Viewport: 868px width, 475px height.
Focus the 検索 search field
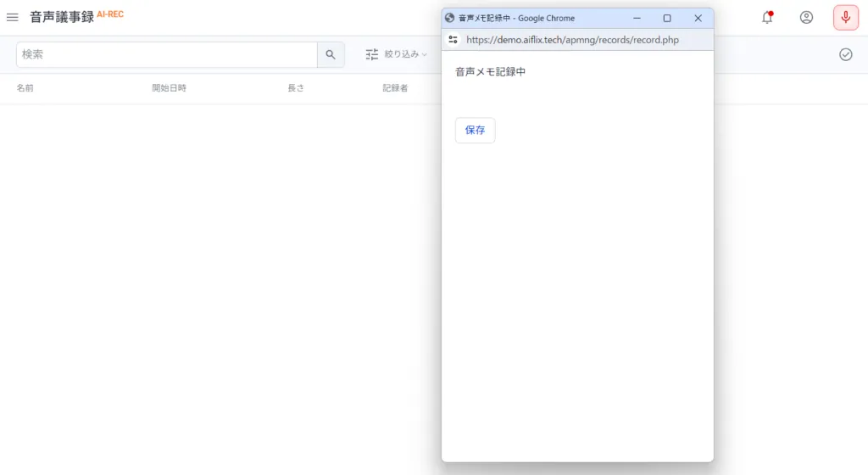(167, 54)
